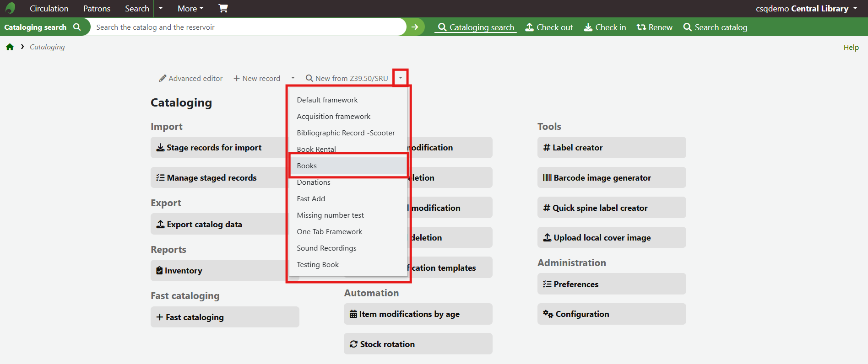Submit search with green arrow button

(x=415, y=27)
